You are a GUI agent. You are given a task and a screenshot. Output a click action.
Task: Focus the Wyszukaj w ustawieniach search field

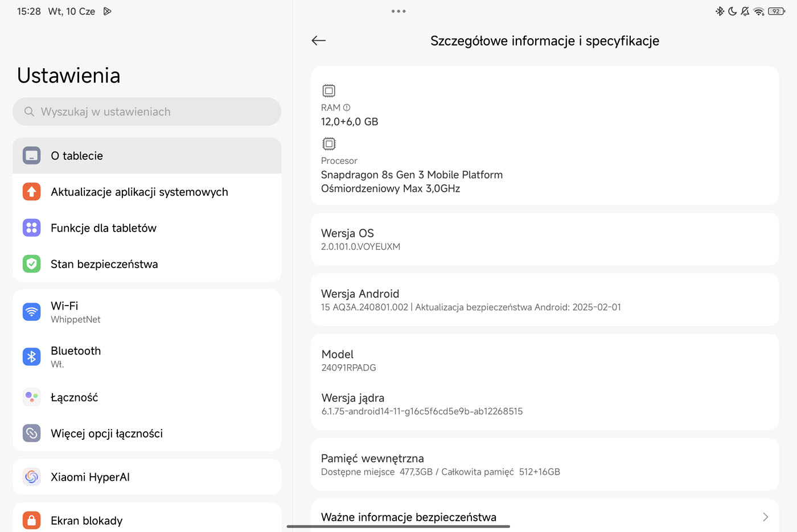147,112
